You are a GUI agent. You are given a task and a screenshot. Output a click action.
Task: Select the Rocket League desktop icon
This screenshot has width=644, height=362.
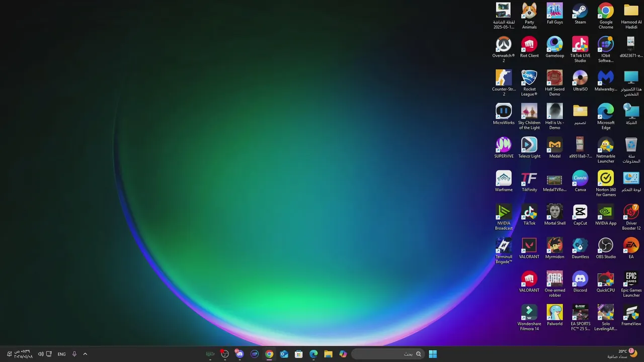click(x=529, y=83)
